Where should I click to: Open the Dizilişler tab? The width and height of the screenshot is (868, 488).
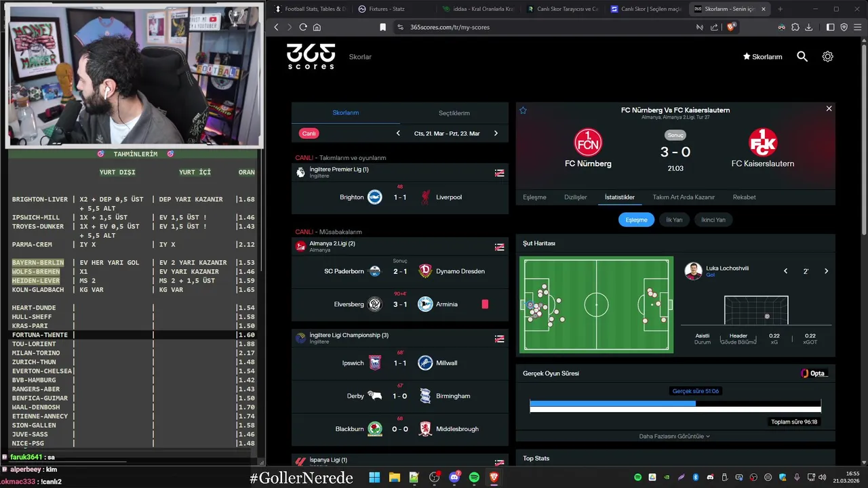[x=576, y=197]
